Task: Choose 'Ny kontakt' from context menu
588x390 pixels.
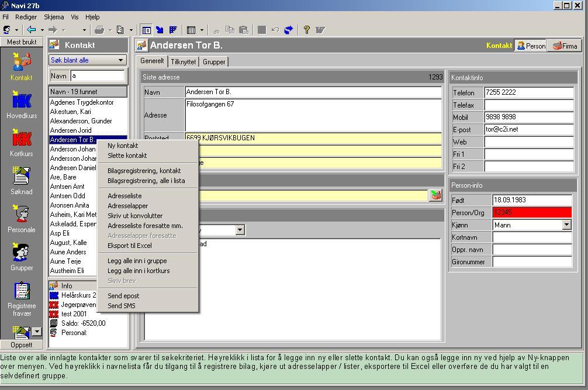Action: 148,146
